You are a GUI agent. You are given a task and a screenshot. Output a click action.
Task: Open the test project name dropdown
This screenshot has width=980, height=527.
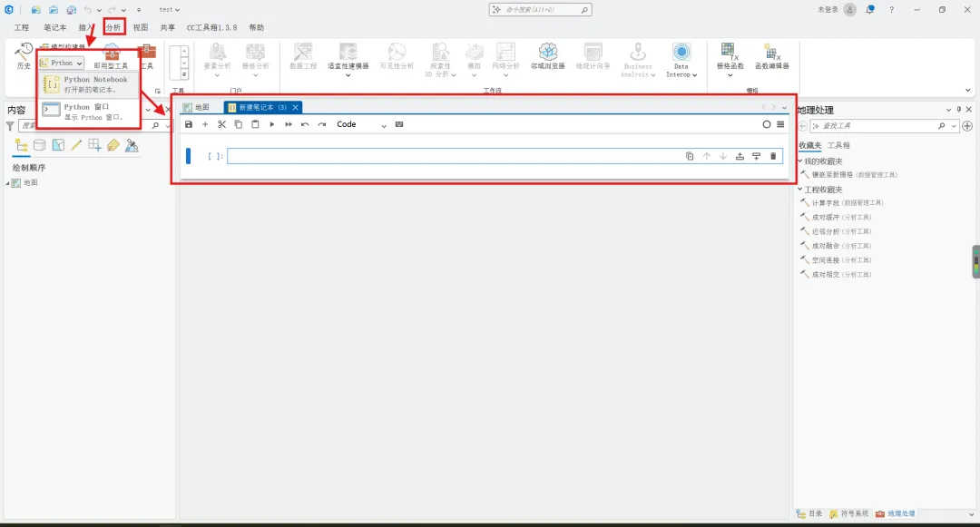(x=170, y=9)
